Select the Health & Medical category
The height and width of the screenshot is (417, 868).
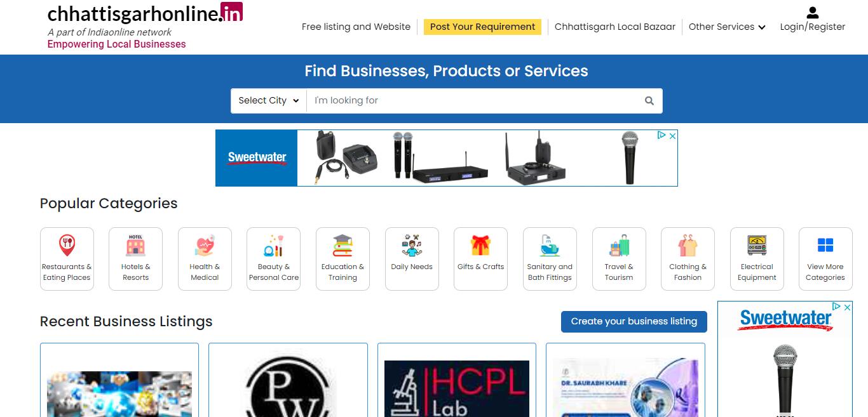pos(205,259)
